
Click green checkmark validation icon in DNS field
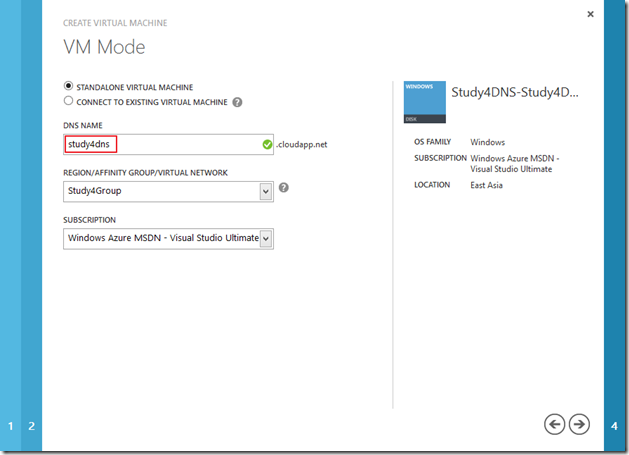click(x=267, y=144)
